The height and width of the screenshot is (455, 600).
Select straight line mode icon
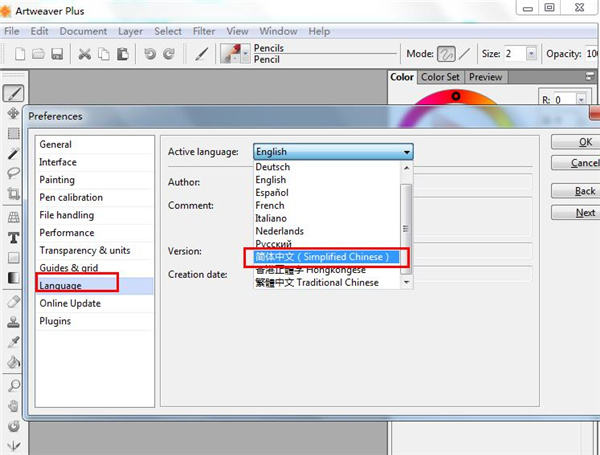465,54
